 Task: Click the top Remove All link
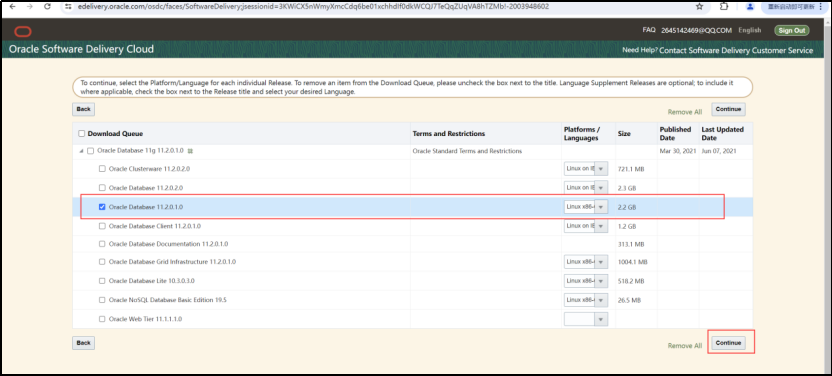pyautogui.click(x=684, y=112)
